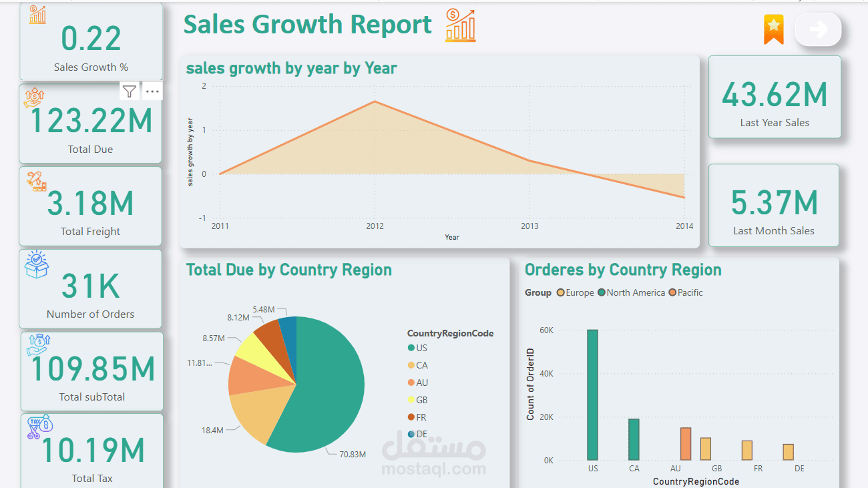Click the 2012 peak on the sales growth line

(x=375, y=102)
